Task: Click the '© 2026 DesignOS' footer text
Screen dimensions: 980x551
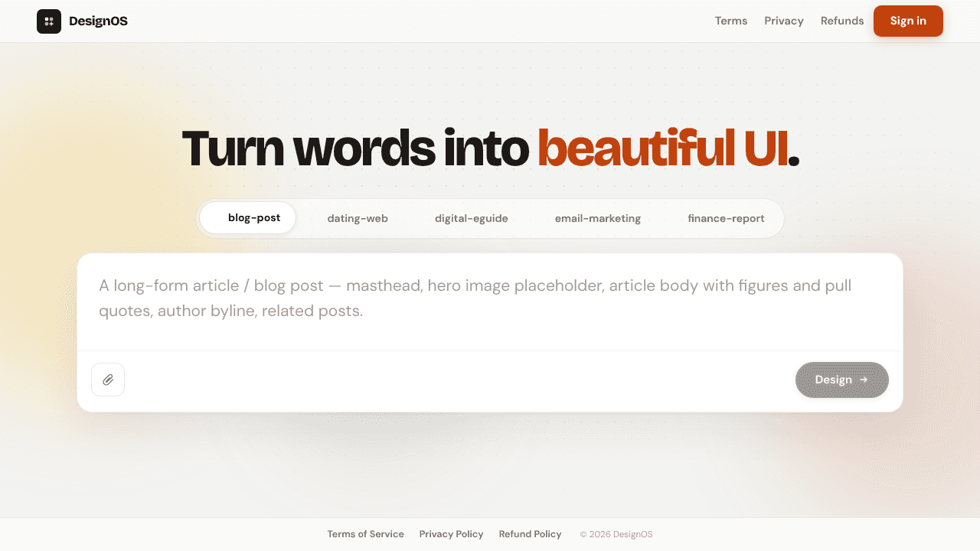Action: (616, 534)
